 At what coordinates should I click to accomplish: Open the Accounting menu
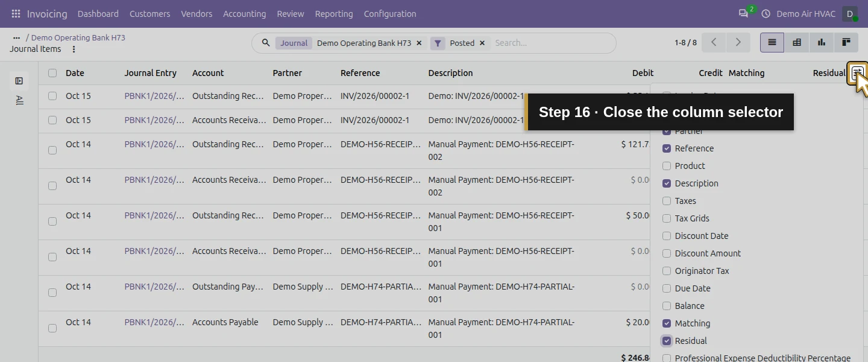[x=244, y=13]
